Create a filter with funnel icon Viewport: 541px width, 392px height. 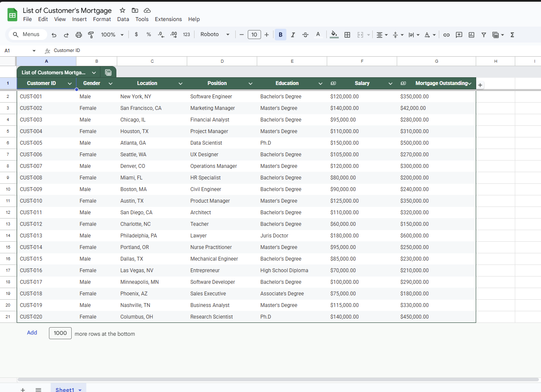click(484, 35)
